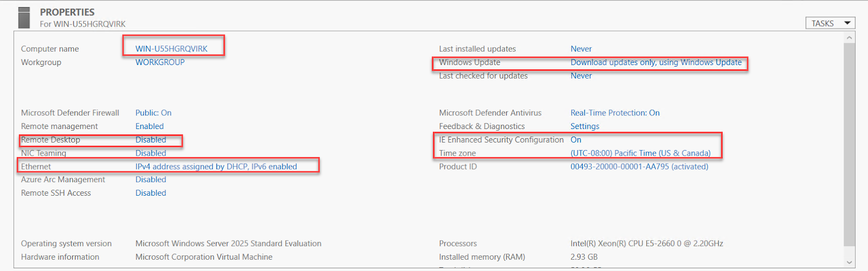Click the Feedback & Diagnostics Settings link
868x271 pixels.
tap(585, 126)
